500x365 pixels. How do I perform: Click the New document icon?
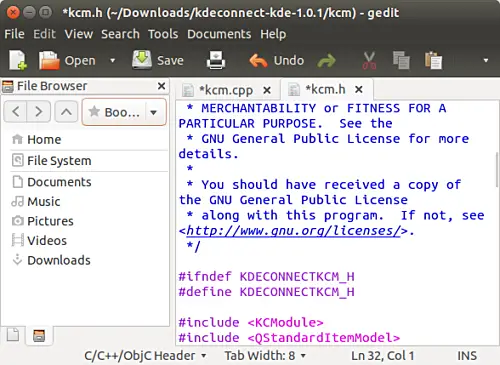point(18,60)
